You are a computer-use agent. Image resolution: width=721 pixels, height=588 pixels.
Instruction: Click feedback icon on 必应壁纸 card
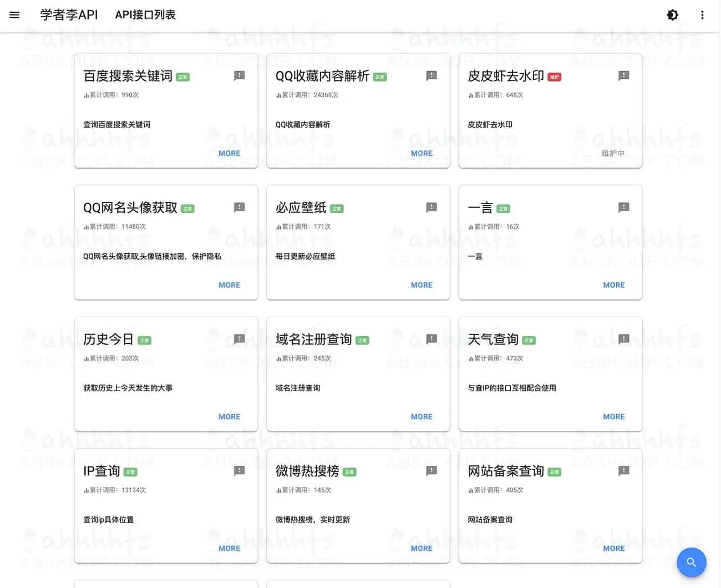pos(431,207)
